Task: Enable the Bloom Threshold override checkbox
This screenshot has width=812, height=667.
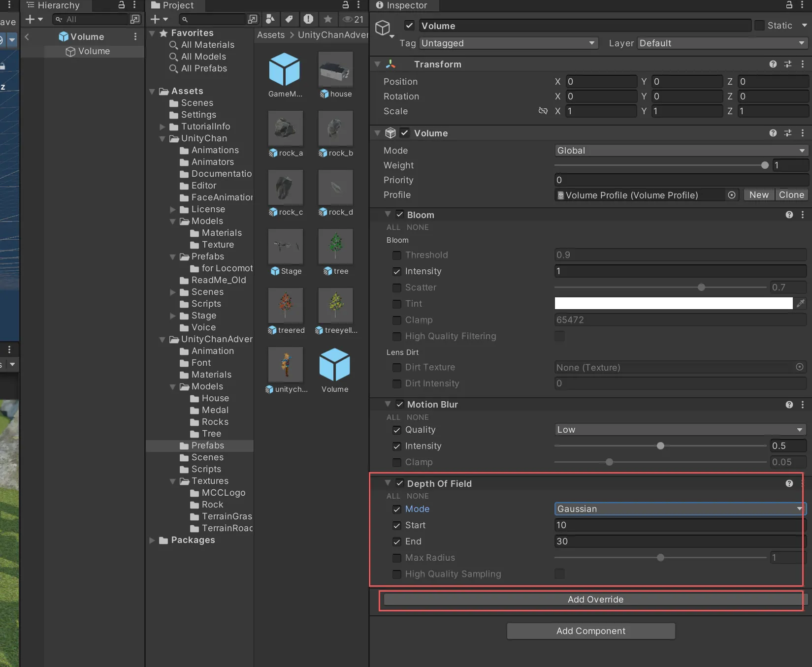Action: tap(396, 255)
